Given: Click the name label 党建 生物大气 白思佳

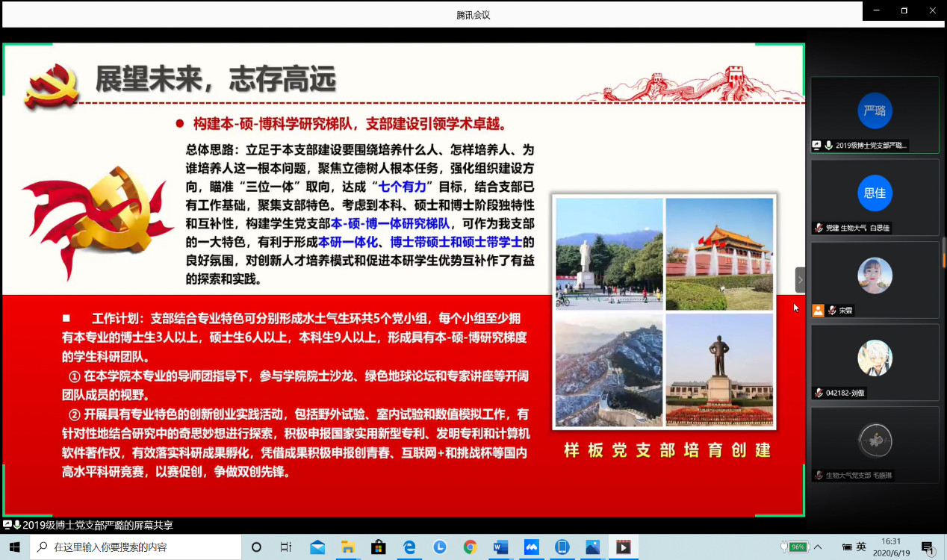Looking at the screenshot, I should coord(858,228).
